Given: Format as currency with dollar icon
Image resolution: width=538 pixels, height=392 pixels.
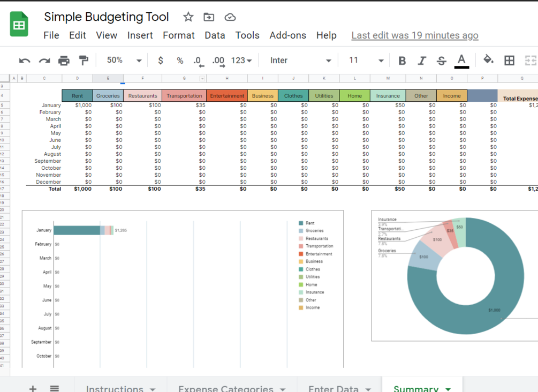Looking at the screenshot, I should (x=160, y=61).
